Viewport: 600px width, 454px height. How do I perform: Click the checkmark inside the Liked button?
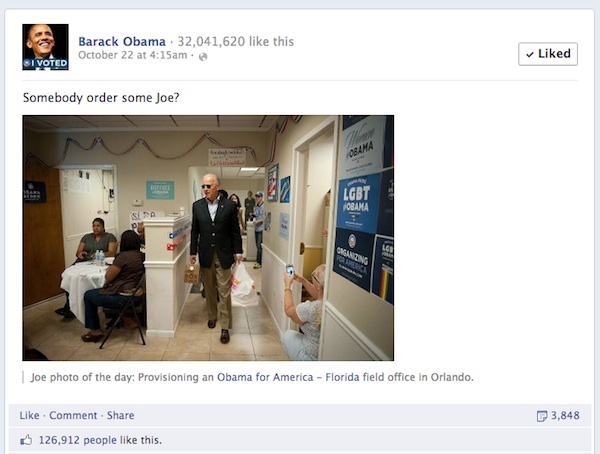pyautogui.click(x=530, y=54)
